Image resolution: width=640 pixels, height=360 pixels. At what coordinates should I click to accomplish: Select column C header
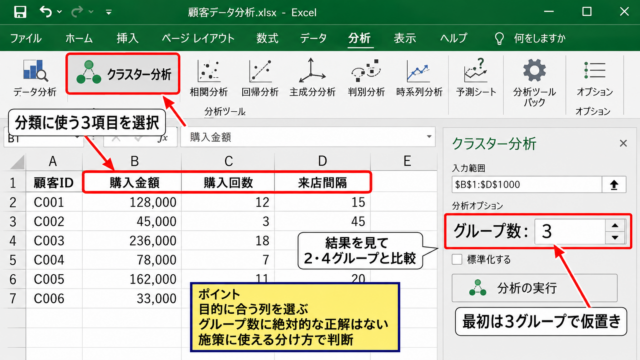coord(229,161)
